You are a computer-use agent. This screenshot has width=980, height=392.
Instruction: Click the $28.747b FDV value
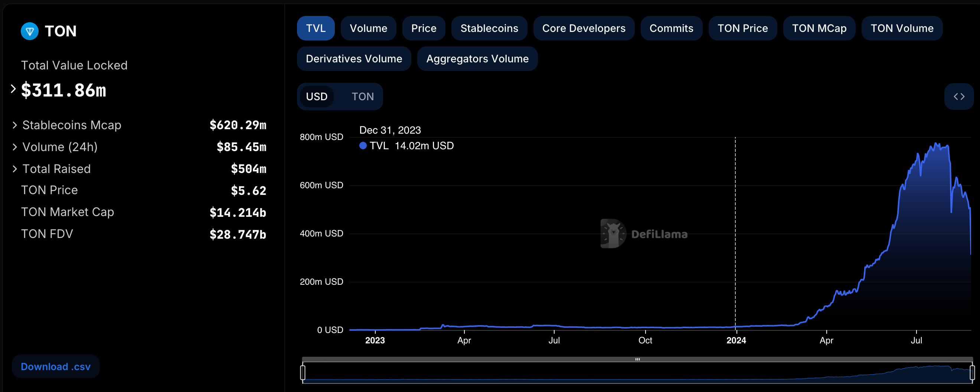238,235
